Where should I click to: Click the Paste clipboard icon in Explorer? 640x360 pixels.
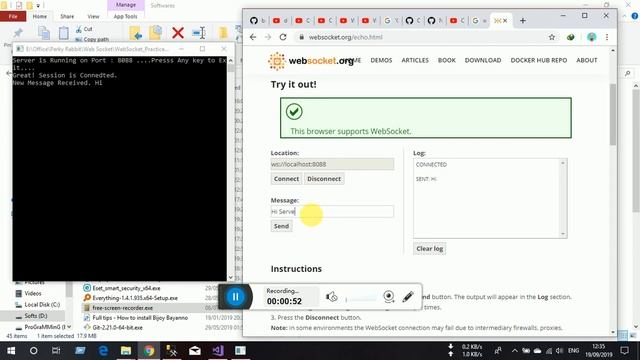click(x=63, y=33)
